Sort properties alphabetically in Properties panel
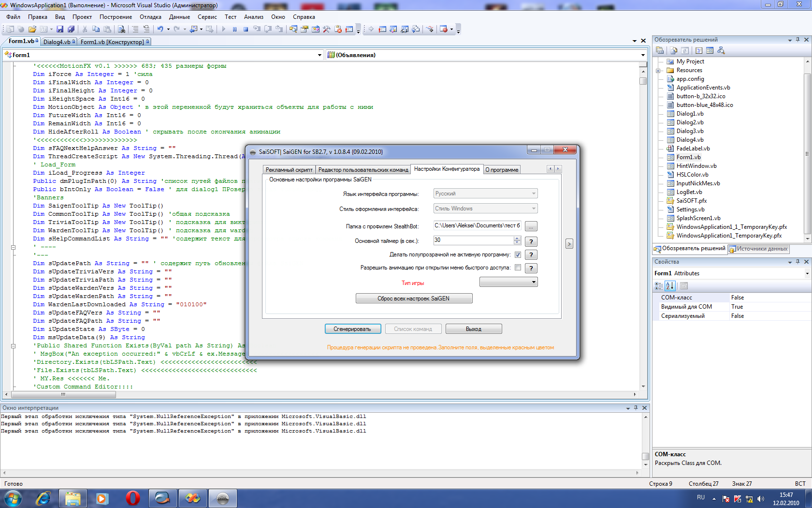Image resolution: width=812 pixels, height=508 pixels. pyautogui.click(x=670, y=286)
